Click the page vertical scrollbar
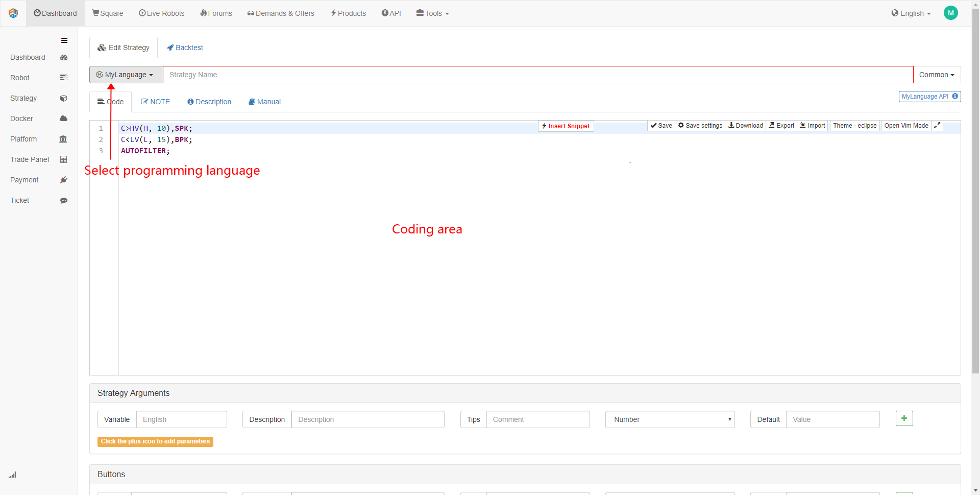This screenshot has width=980, height=495. (975, 192)
